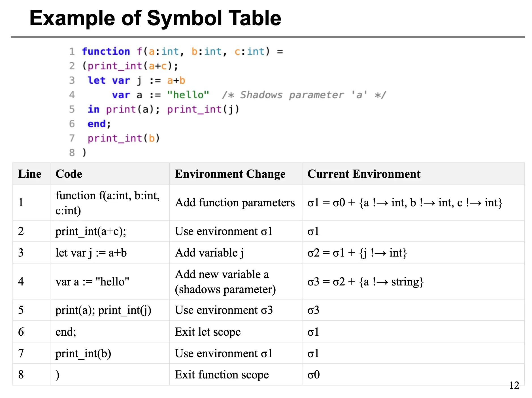Click the 'Line' column header
Image resolution: width=532 pixels, height=398 pixels.
[x=30, y=174]
